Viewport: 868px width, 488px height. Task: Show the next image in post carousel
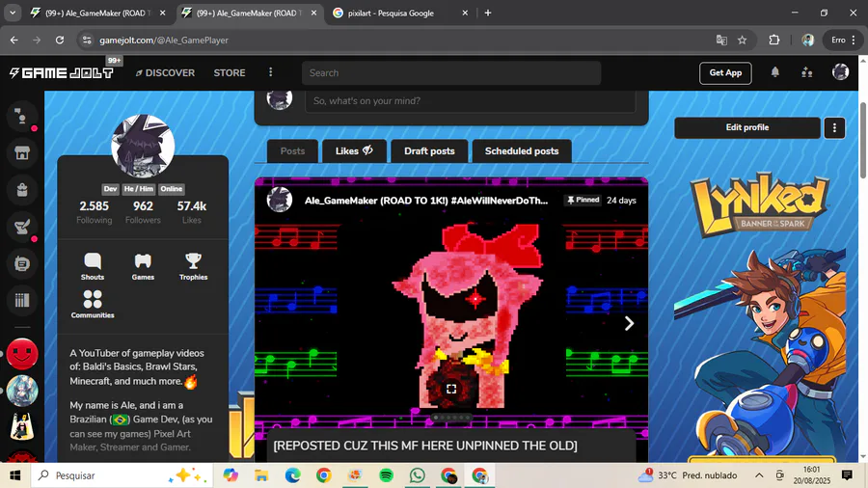pyautogui.click(x=629, y=324)
